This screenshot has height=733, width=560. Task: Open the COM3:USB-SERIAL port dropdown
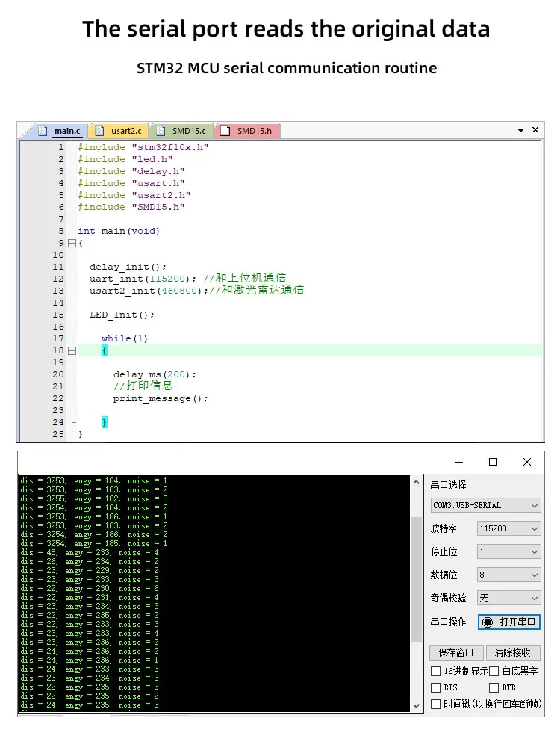486,505
